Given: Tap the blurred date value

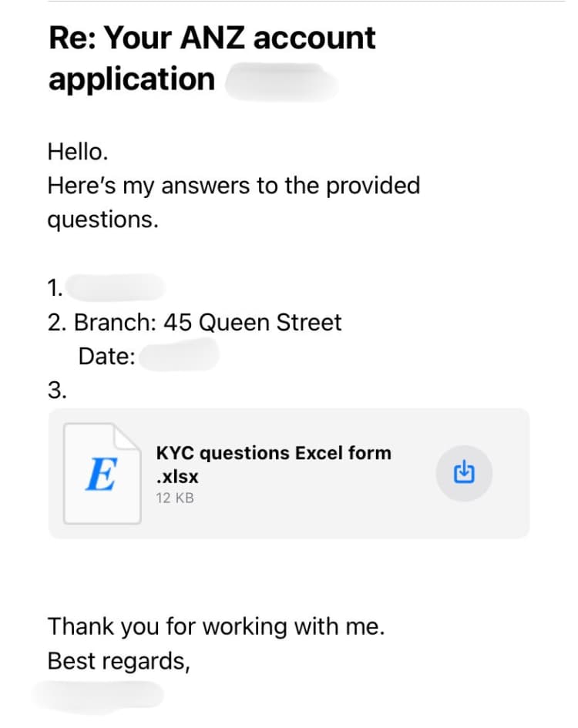Looking at the screenshot, I should click(x=180, y=356).
